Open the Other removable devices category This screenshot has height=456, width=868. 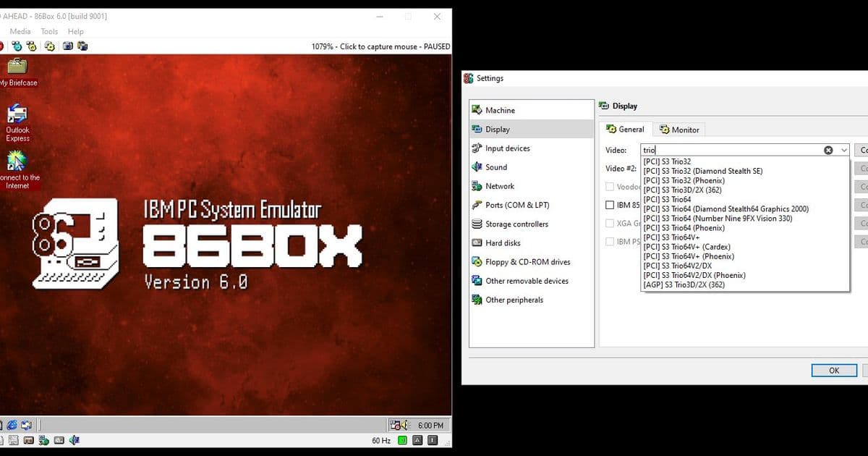532,281
